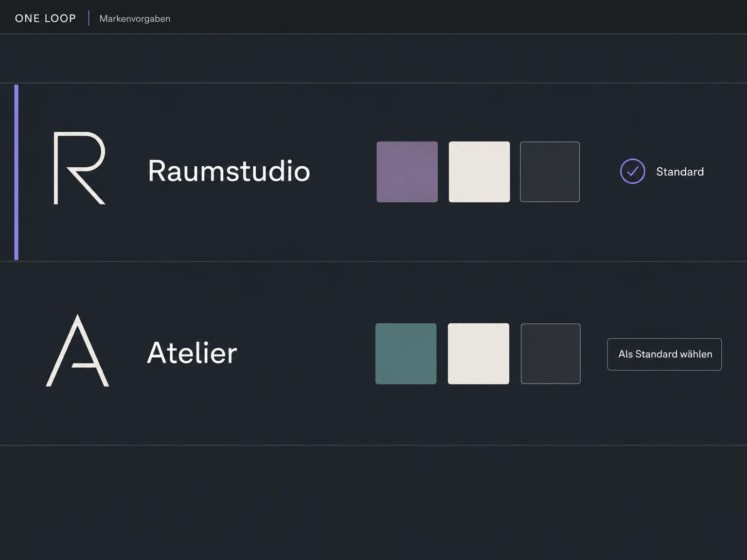Select the Raumstudio brand name

pyautogui.click(x=229, y=171)
